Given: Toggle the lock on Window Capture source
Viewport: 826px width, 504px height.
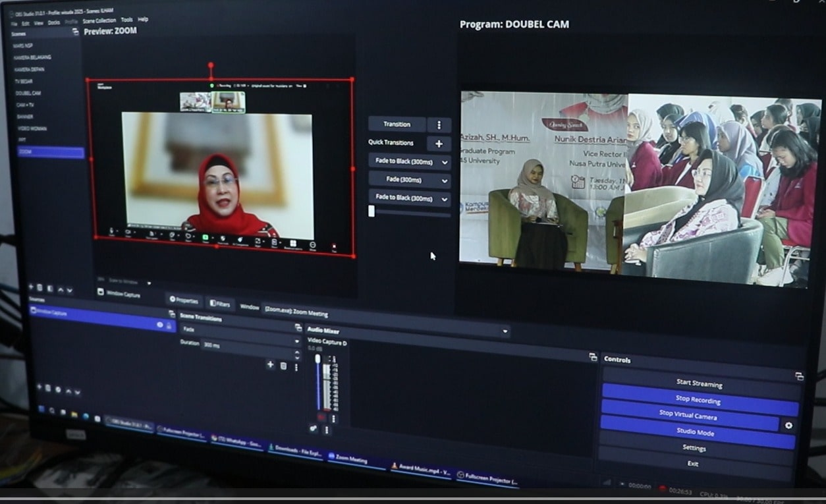Looking at the screenshot, I should point(169,325).
